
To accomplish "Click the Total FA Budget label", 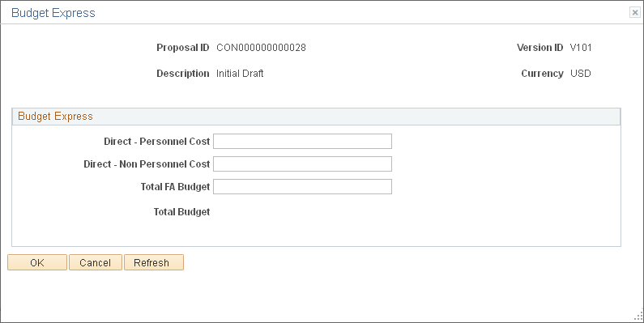I will tap(175, 187).
